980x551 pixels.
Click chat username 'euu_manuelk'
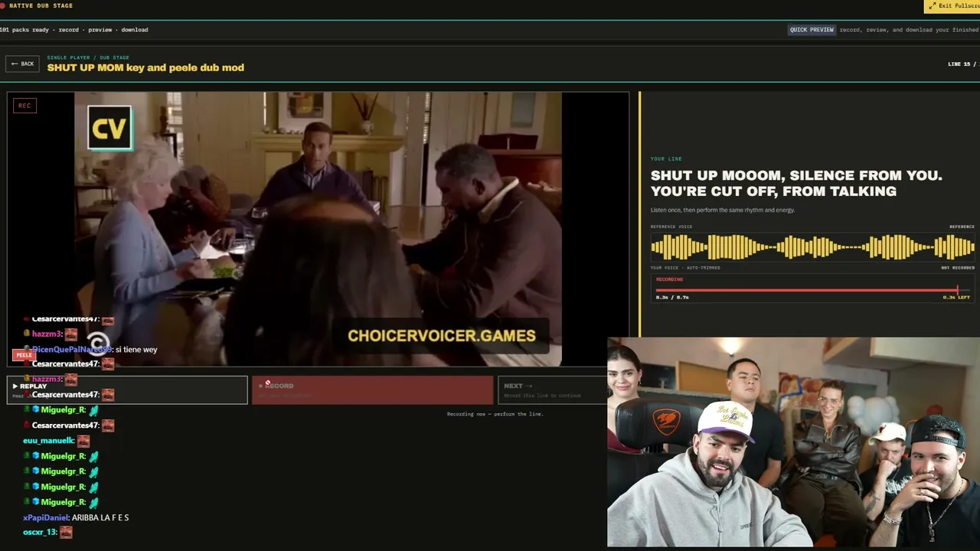[x=49, y=441]
